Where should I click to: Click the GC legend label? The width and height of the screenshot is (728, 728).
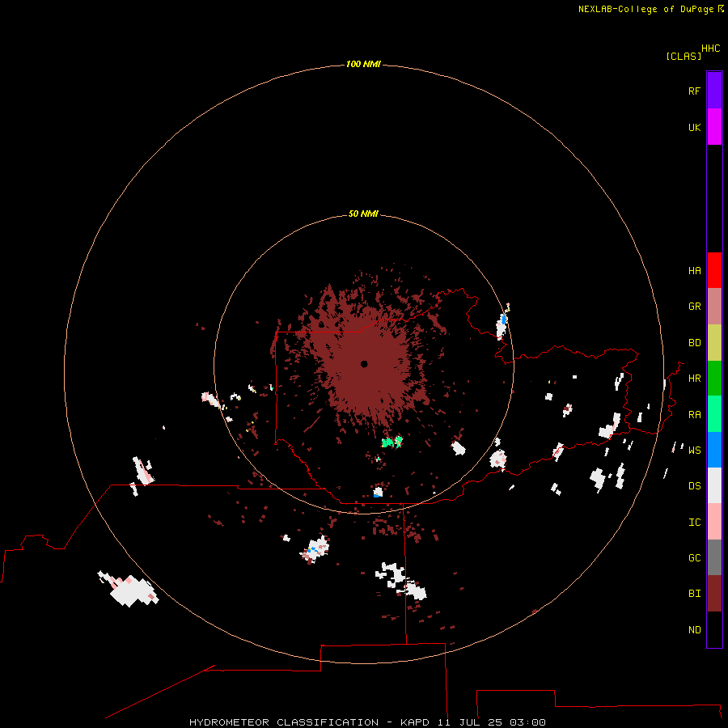[x=694, y=558]
